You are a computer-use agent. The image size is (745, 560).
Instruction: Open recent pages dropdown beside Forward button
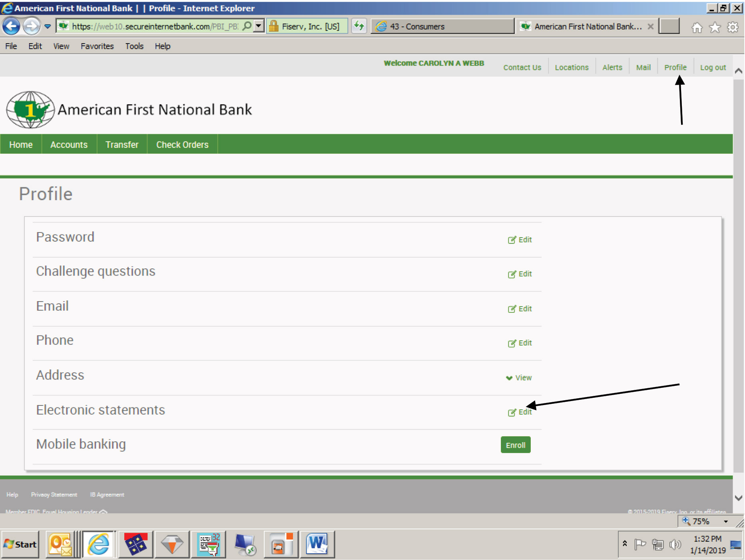tap(48, 27)
